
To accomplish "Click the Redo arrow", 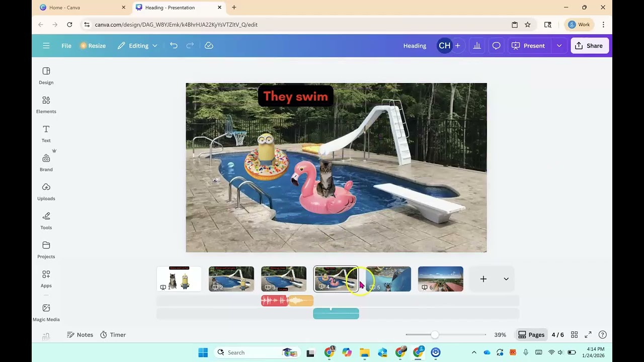I will coord(190,46).
